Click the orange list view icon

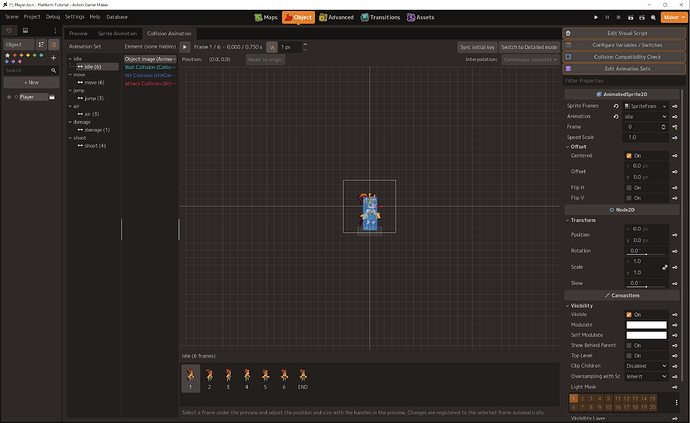(54, 44)
